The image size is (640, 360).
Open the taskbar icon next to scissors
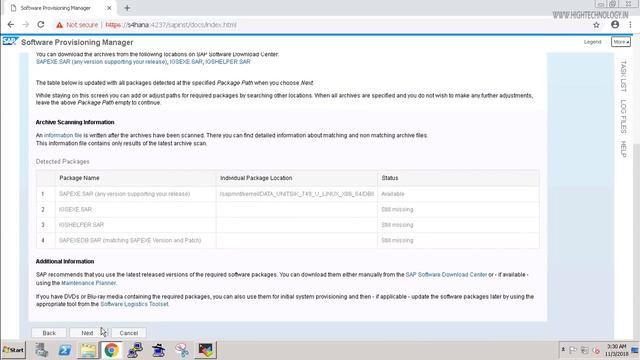[206, 350]
